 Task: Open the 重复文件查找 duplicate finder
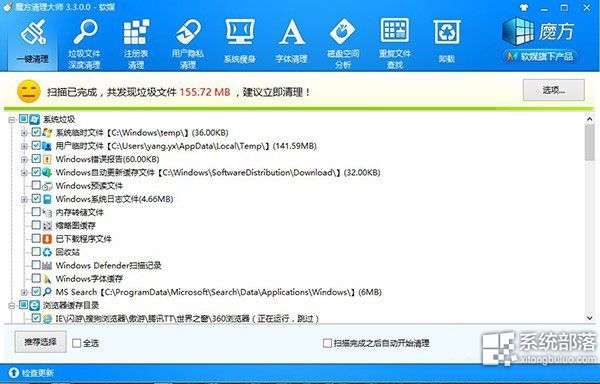point(395,43)
